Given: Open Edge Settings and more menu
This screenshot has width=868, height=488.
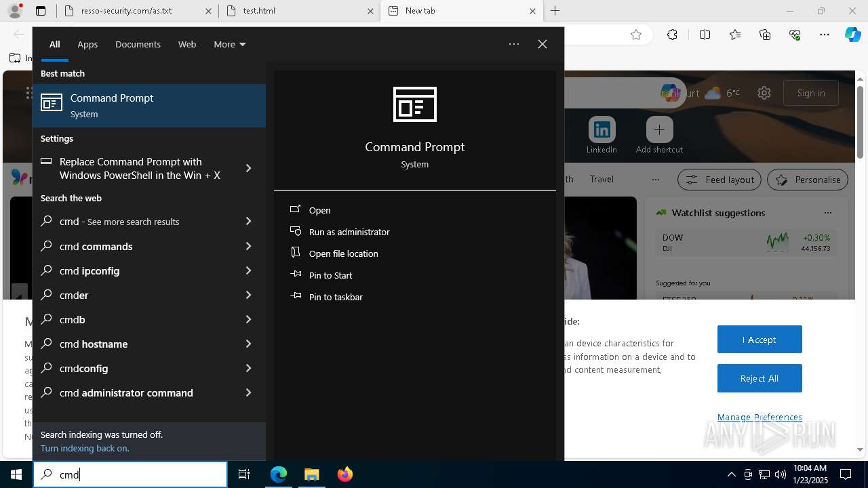Looking at the screenshot, I should coord(825,35).
